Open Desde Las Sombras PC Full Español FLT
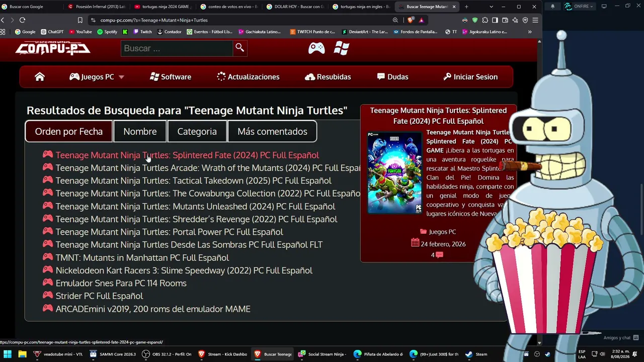The width and height of the screenshot is (644, 362). click(x=189, y=245)
